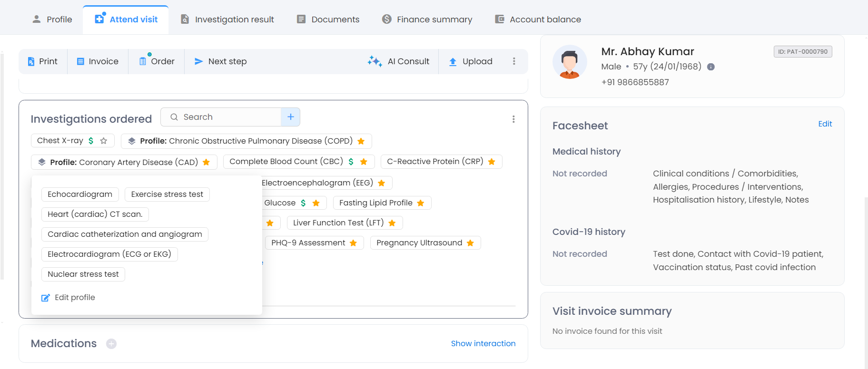
Task: Click the Print document icon
Action: [x=31, y=62]
